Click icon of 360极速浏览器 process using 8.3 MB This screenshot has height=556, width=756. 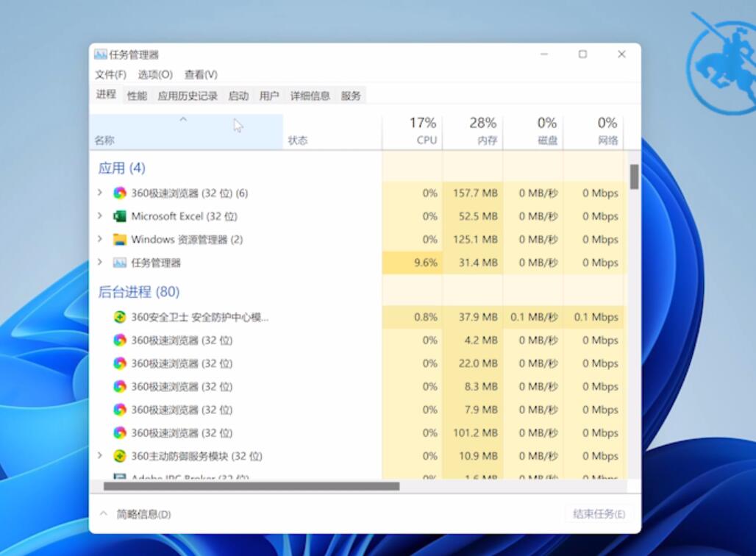[x=120, y=387]
